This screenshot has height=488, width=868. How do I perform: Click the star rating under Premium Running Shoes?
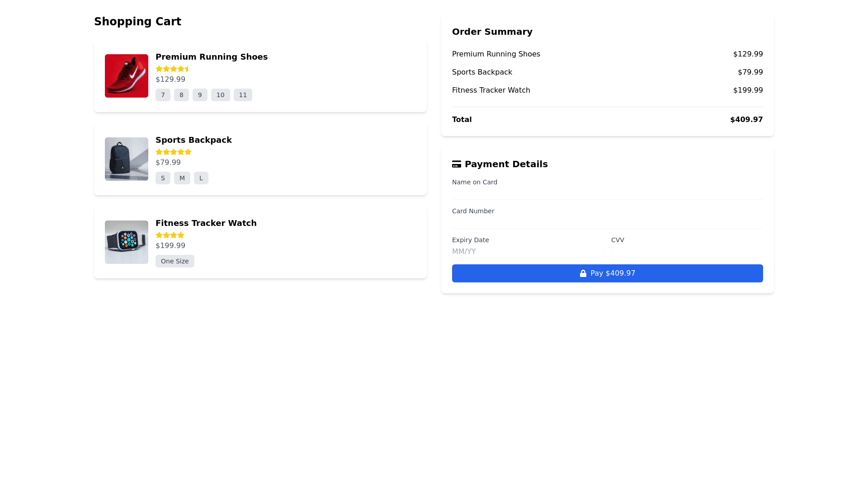pyautogui.click(x=172, y=69)
